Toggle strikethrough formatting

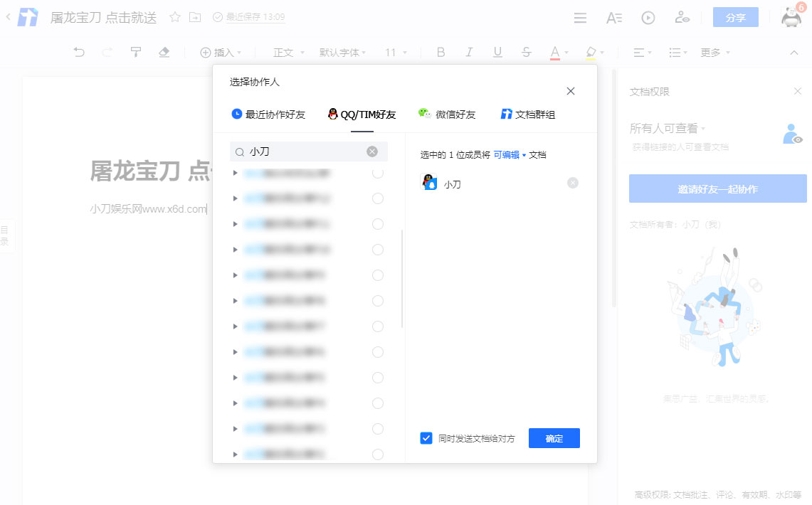526,52
